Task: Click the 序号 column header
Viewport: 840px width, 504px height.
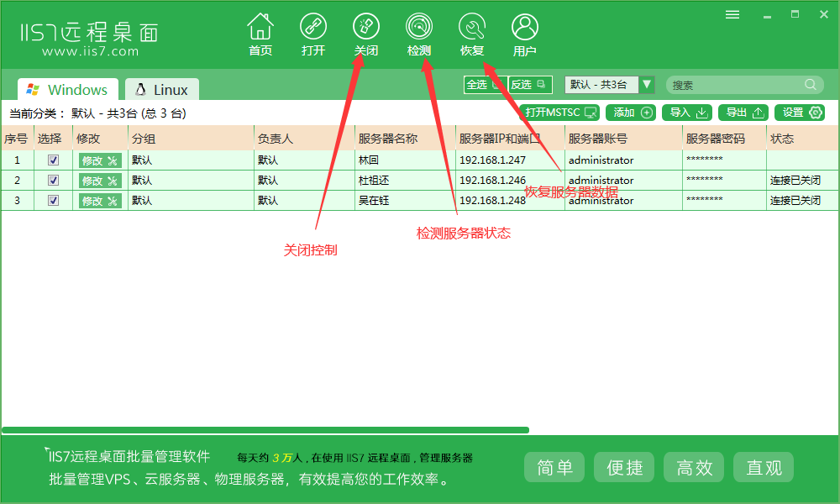Action: (17, 139)
